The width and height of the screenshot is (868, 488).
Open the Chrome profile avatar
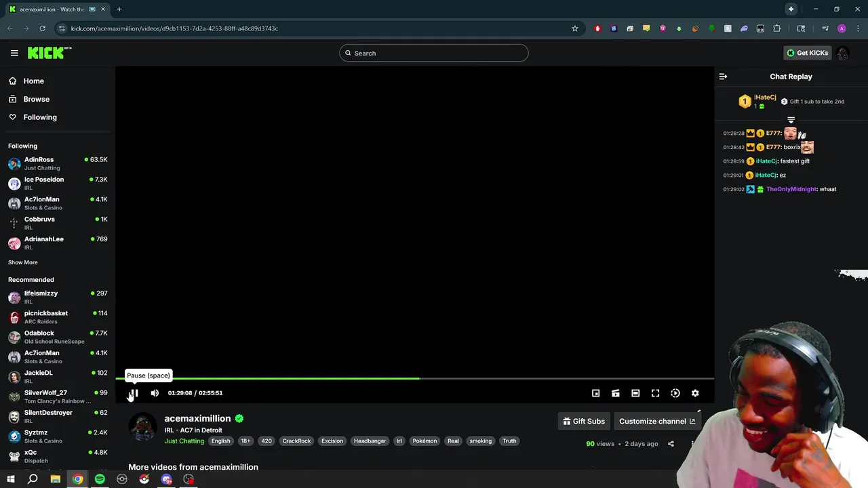[842, 28]
